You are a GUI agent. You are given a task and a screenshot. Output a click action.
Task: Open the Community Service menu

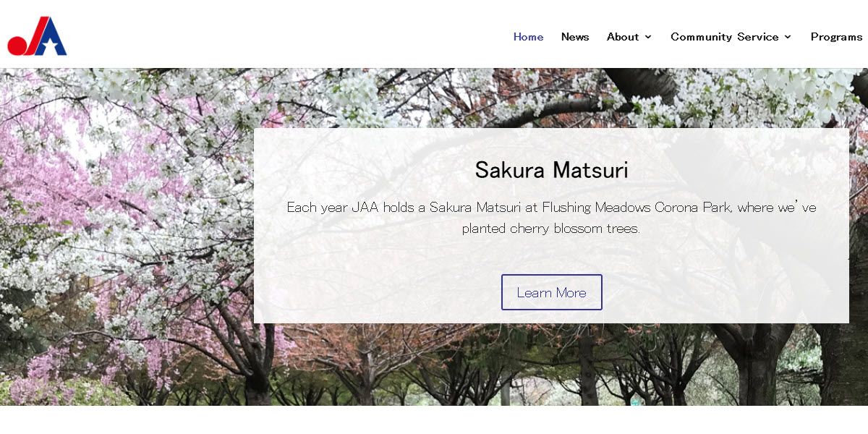coord(725,37)
